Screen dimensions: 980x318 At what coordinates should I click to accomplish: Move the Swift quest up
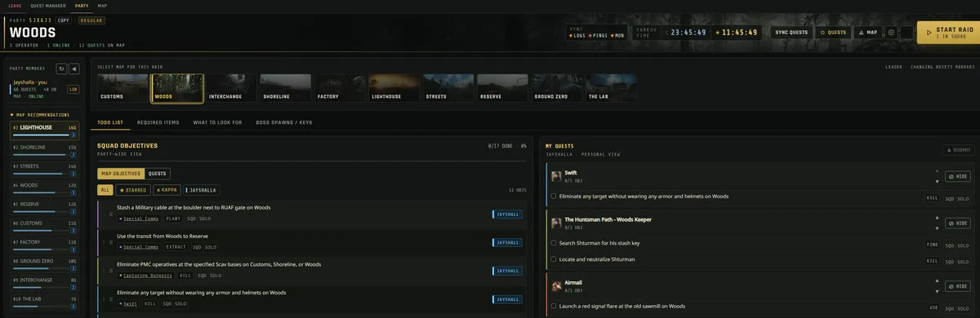tap(938, 171)
